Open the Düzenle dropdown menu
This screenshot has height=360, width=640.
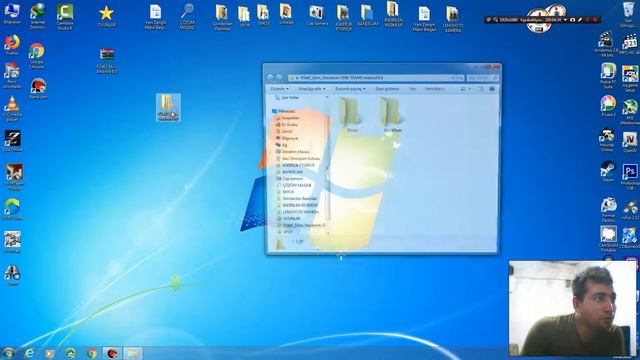click(x=279, y=89)
